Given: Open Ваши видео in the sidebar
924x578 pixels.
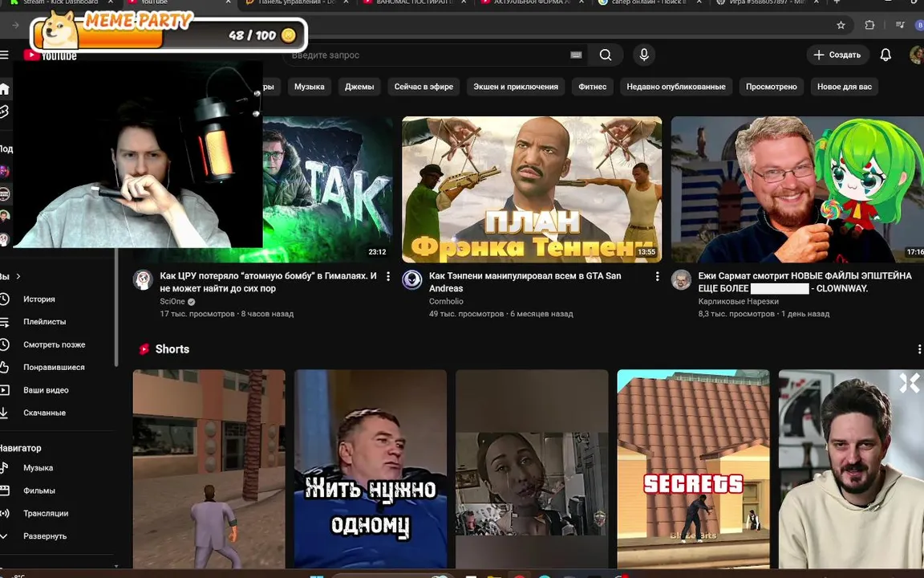Looking at the screenshot, I should tap(46, 390).
